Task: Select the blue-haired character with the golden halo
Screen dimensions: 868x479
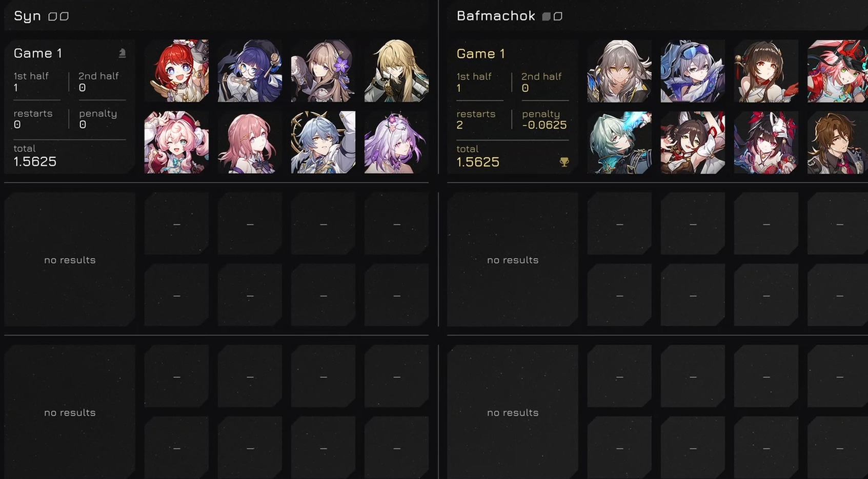Action: pos(323,142)
